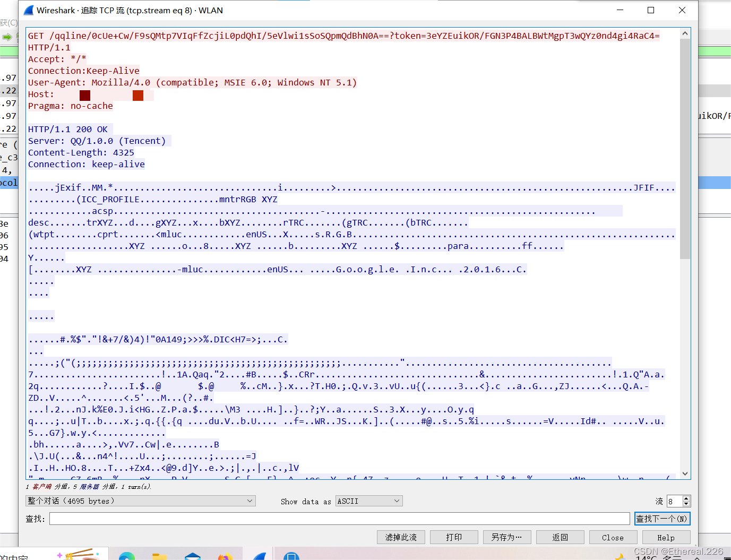Open File Explorer from the taskbar

click(x=159, y=556)
